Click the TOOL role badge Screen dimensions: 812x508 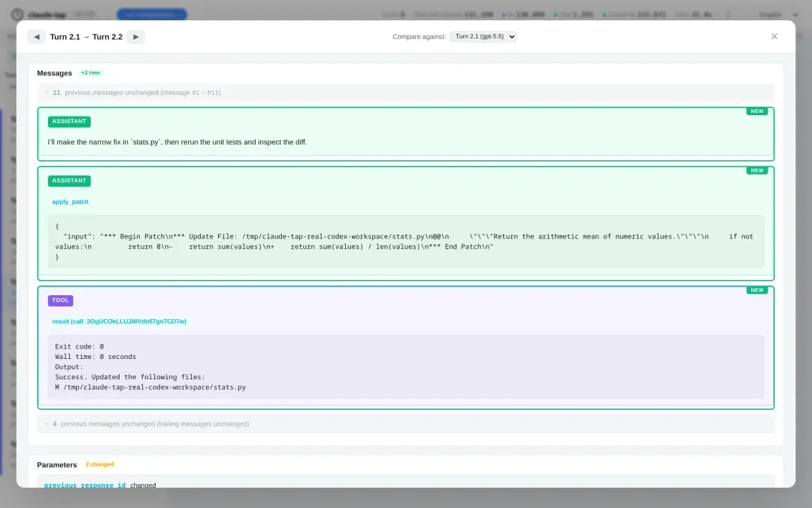(x=60, y=300)
